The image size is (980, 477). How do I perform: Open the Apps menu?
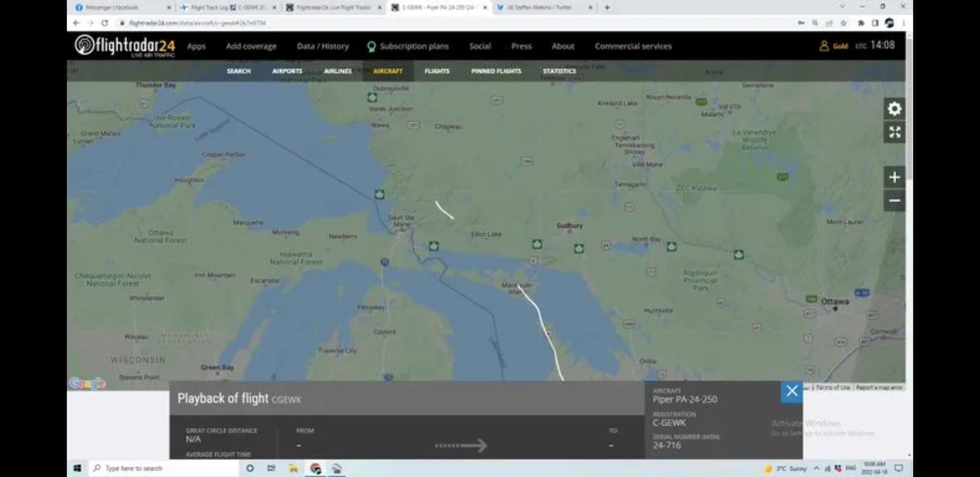pyautogui.click(x=196, y=46)
